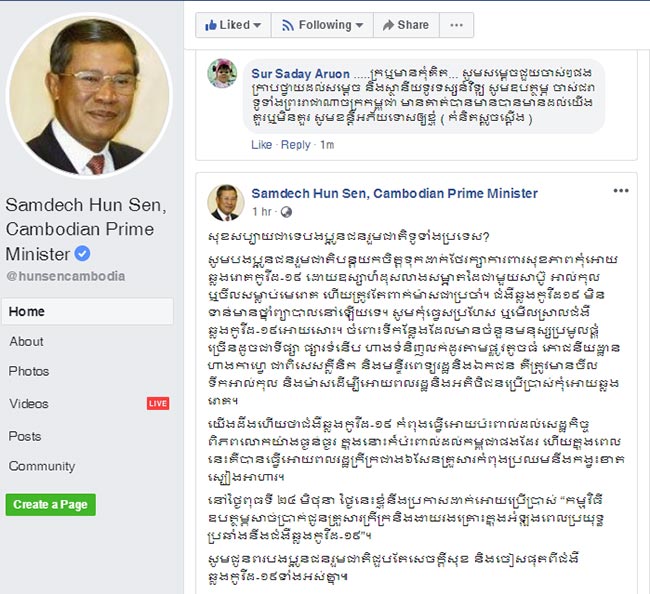This screenshot has width=650, height=594.
Task: Expand the Liked dropdown arrow
Action: tap(257, 25)
